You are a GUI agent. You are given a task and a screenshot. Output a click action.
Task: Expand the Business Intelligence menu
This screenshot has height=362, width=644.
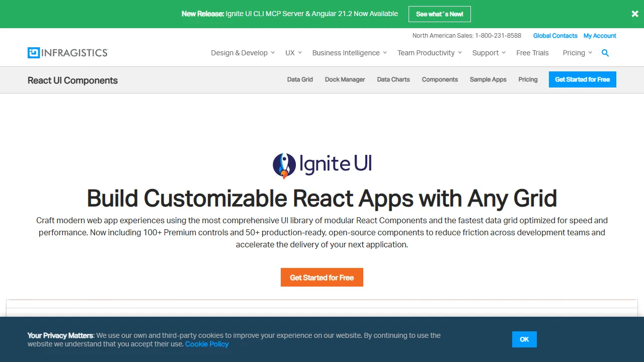tap(350, 53)
